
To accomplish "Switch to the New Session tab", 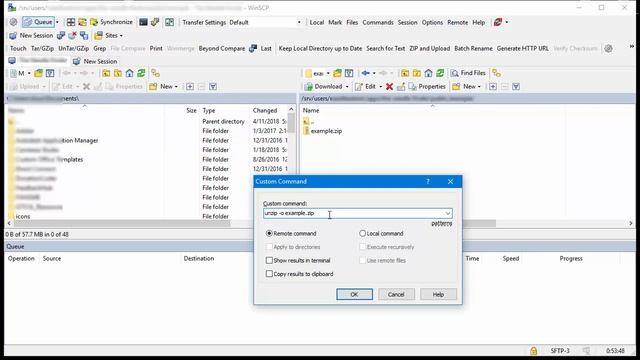I will [x=95, y=61].
